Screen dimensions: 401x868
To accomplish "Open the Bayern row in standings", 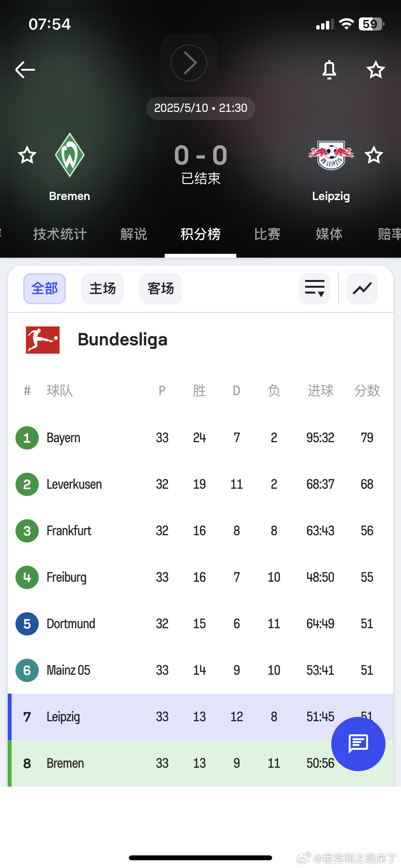I will pyautogui.click(x=200, y=438).
